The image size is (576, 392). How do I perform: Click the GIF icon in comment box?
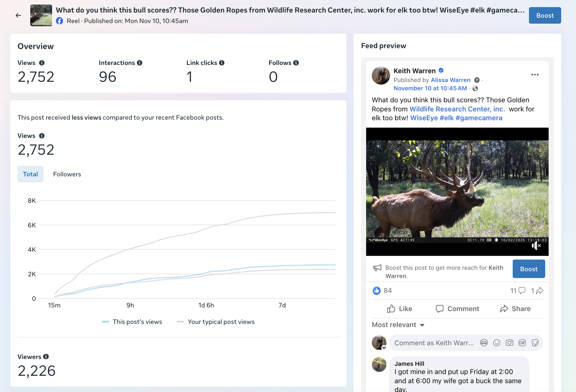click(522, 343)
